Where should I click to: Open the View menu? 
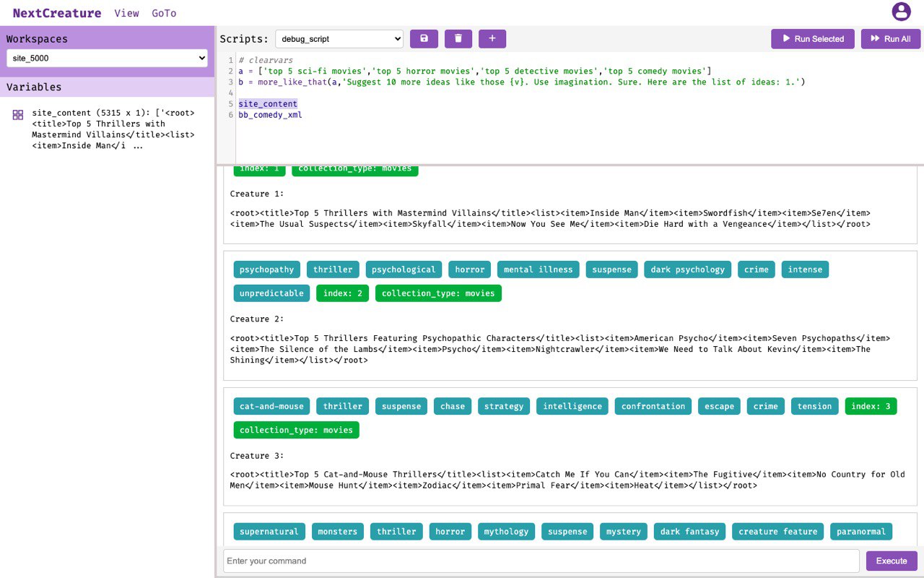127,12
